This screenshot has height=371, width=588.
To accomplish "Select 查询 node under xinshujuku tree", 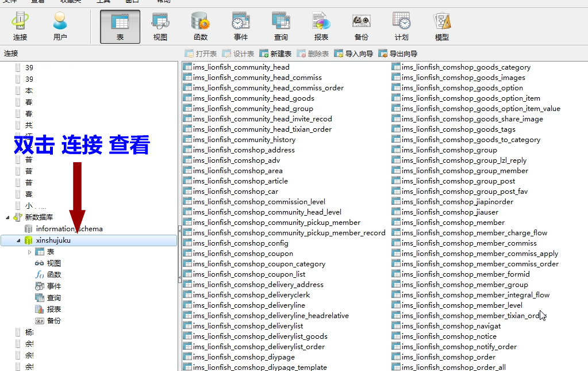I will tap(53, 298).
